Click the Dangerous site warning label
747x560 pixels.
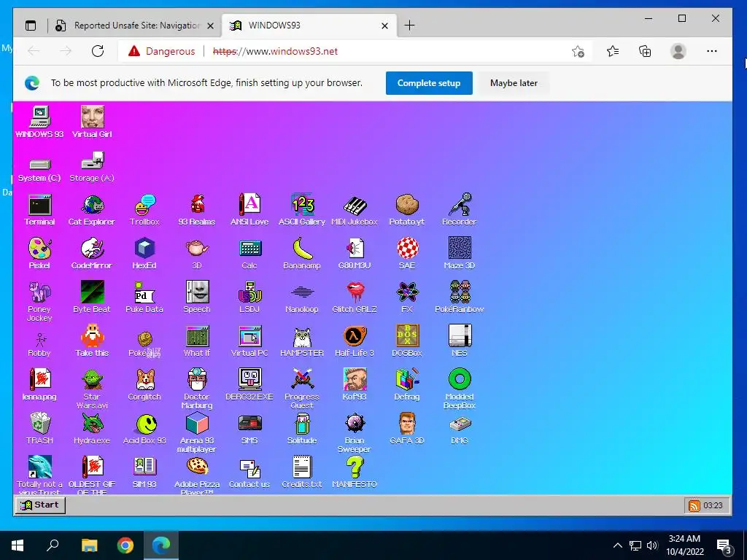[162, 51]
